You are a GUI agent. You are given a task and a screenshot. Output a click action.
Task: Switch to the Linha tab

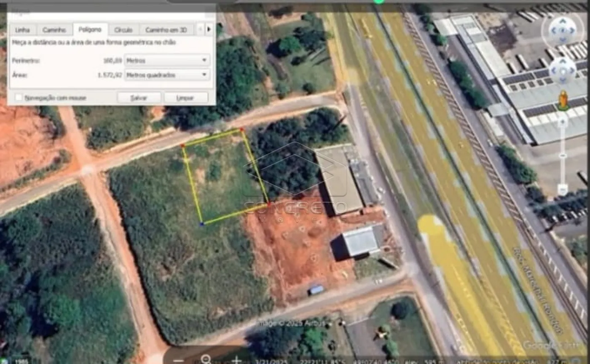click(22, 30)
